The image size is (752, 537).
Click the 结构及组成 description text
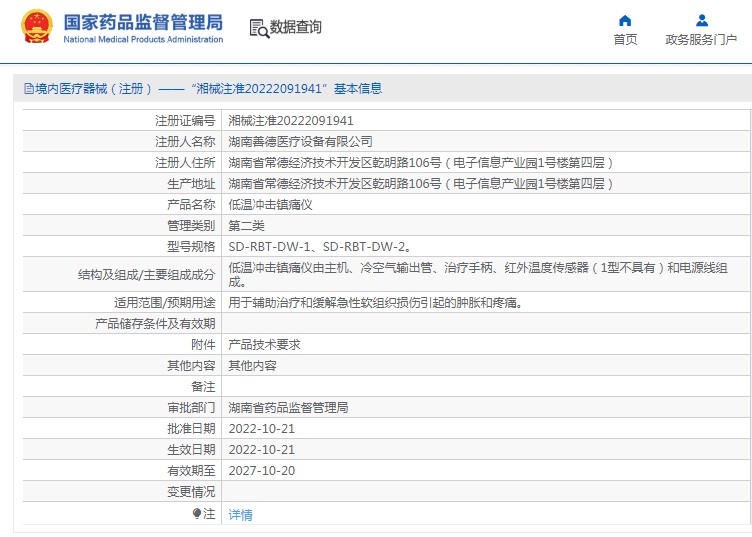(478, 275)
